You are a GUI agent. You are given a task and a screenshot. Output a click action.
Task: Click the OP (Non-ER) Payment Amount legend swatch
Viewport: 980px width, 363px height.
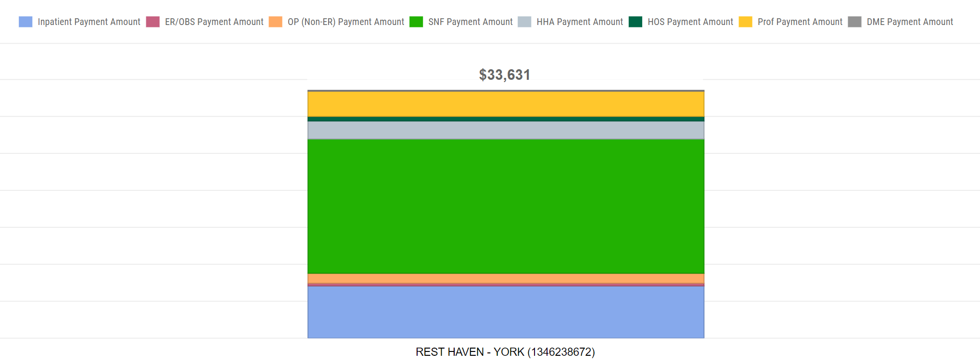pos(276,22)
